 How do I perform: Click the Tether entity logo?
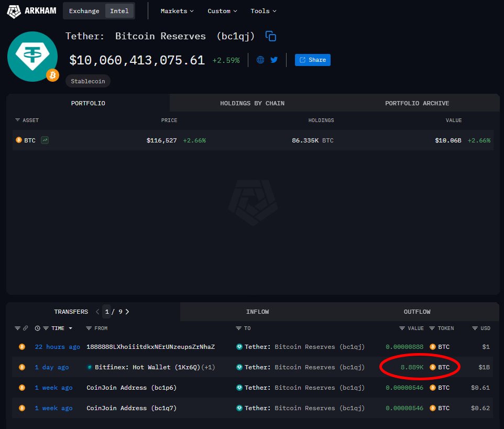pyautogui.click(x=32, y=57)
